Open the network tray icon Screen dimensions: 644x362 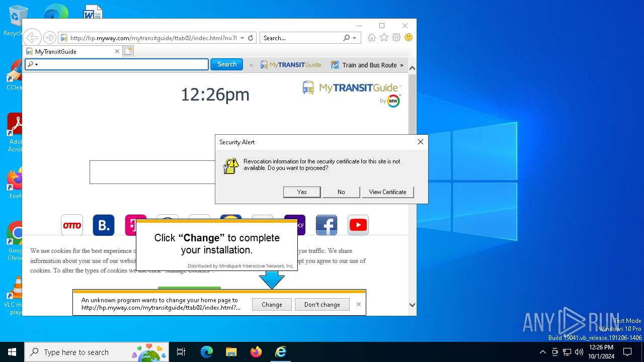567,352
